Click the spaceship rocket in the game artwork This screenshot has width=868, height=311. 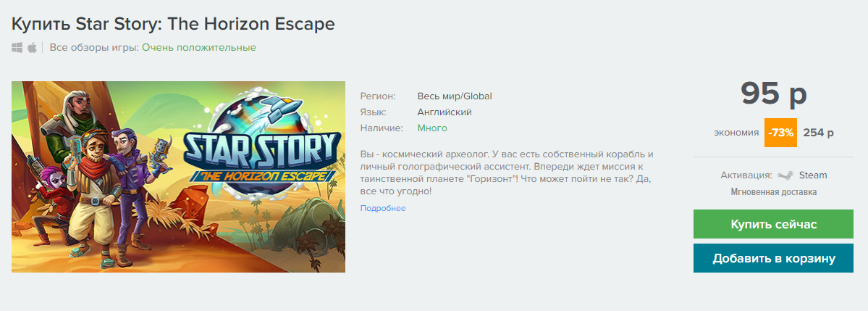[x=281, y=107]
